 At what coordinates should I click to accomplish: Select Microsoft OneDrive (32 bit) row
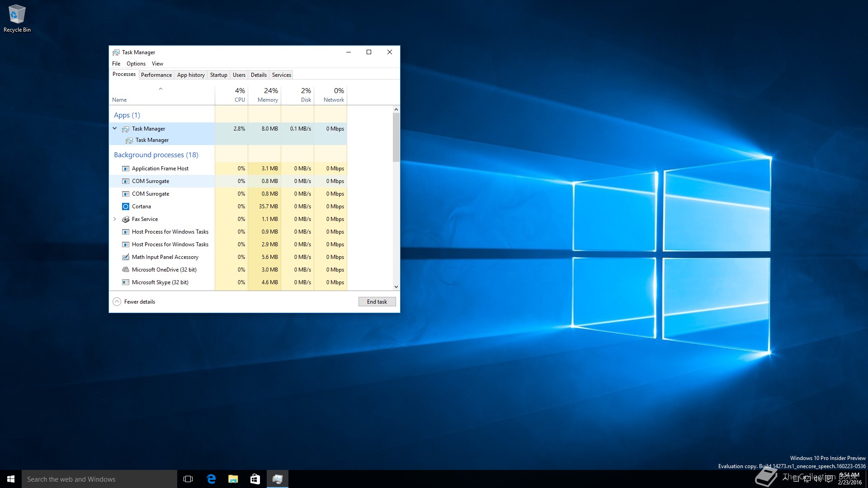228,270
